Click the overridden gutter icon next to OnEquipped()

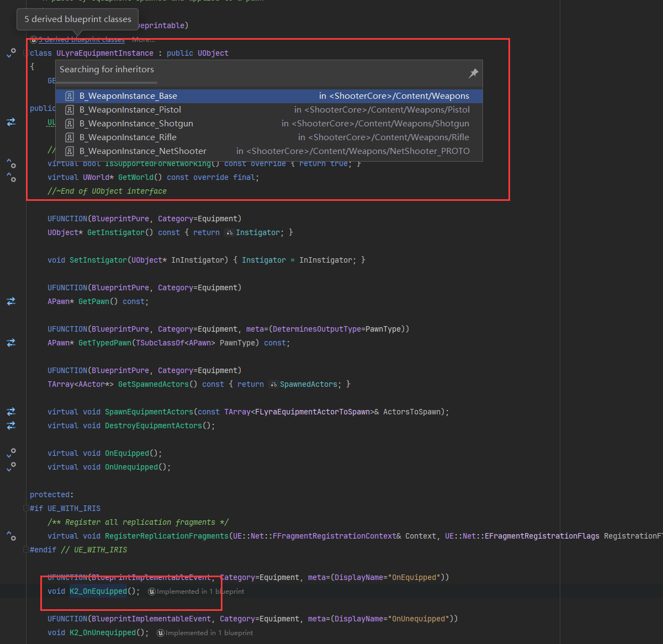(11, 453)
